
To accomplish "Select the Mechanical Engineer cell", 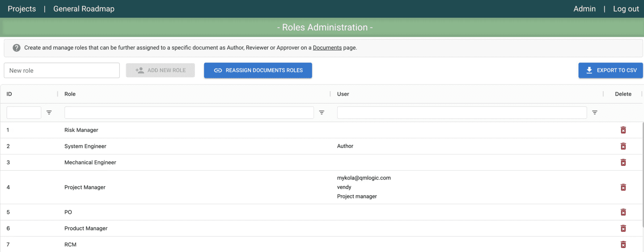I will pyautogui.click(x=90, y=162).
